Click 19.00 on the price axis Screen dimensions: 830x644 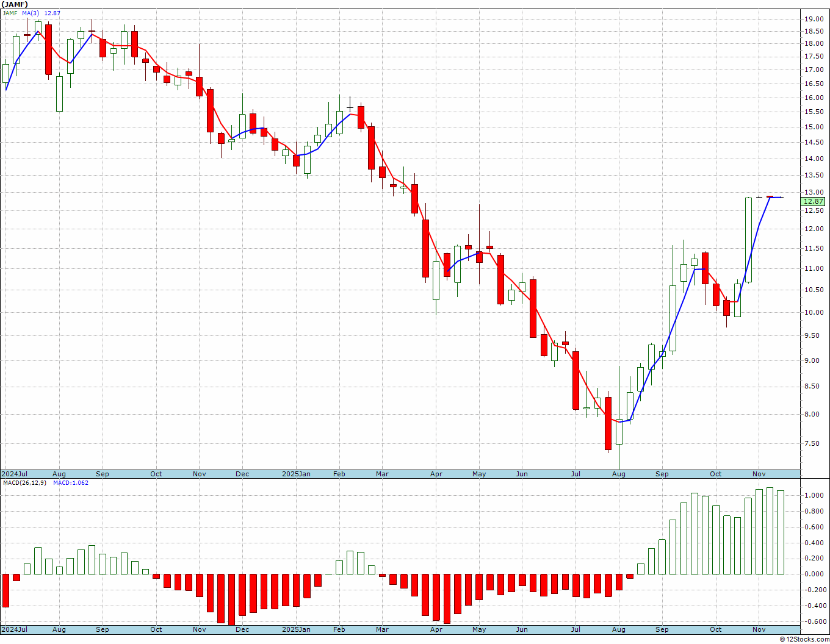[x=813, y=19]
